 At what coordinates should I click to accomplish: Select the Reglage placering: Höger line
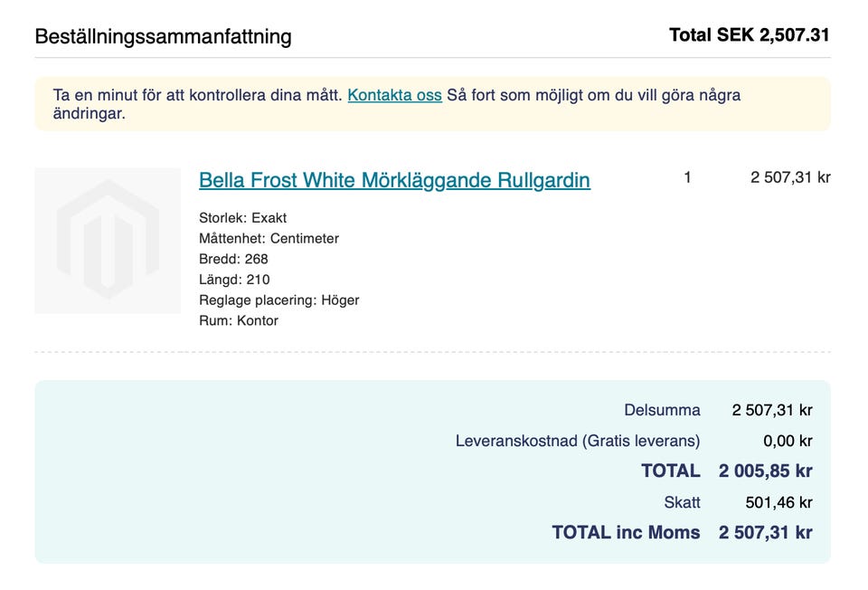point(278,300)
